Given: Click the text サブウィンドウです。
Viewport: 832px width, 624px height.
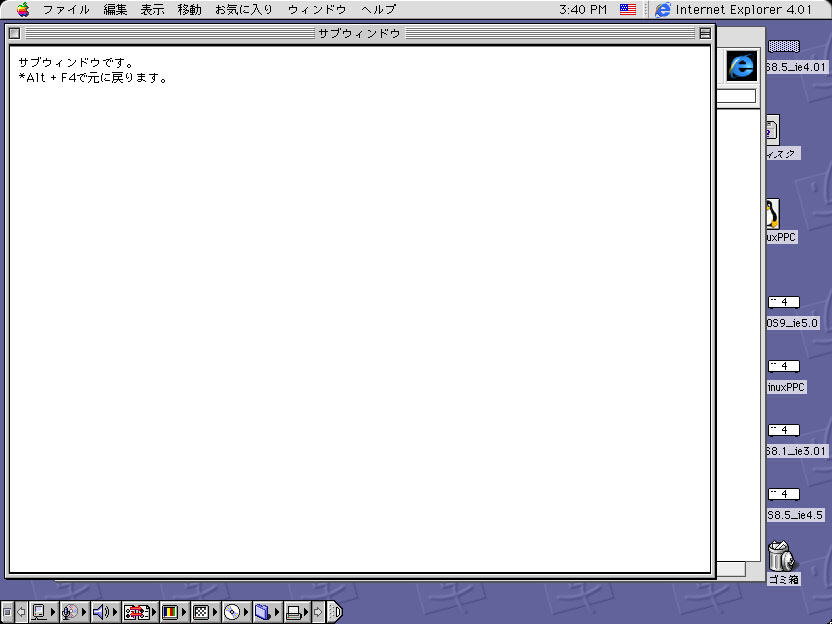Looking at the screenshot, I should coord(76,63).
